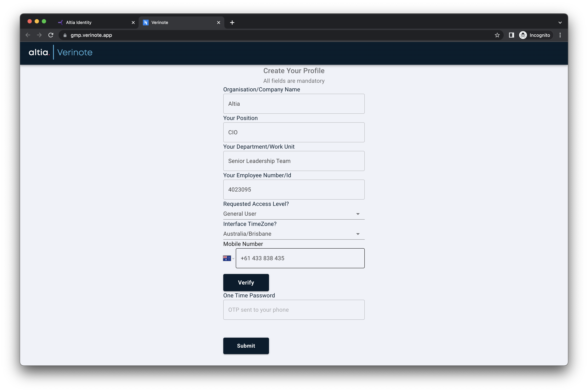Image resolution: width=588 pixels, height=392 pixels.
Task: Open Chrome's three-dot menu
Action: 560,35
